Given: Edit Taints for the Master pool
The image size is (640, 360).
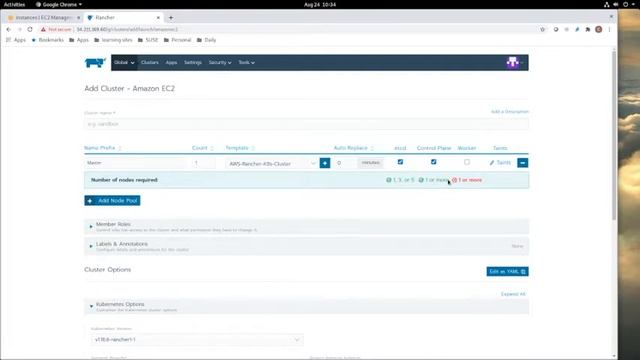Looking at the screenshot, I should pyautogui.click(x=500, y=162).
